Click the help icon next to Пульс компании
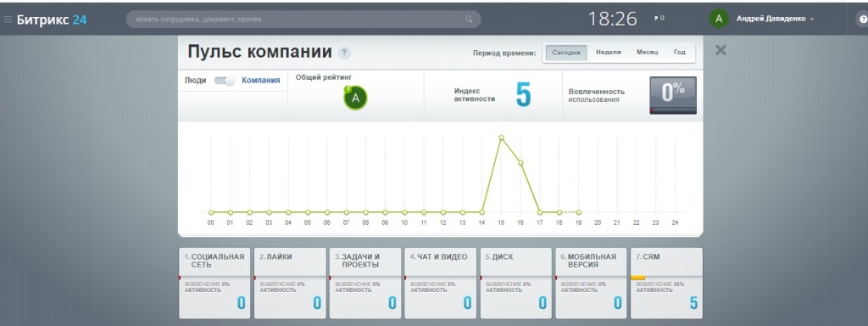868x326 pixels. [x=344, y=53]
